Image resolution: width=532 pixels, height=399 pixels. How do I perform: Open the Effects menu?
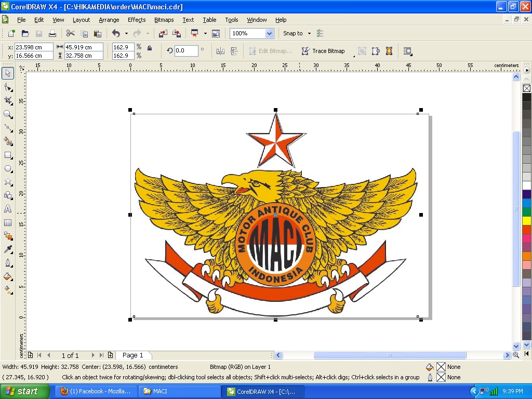click(x=137, y=20)
